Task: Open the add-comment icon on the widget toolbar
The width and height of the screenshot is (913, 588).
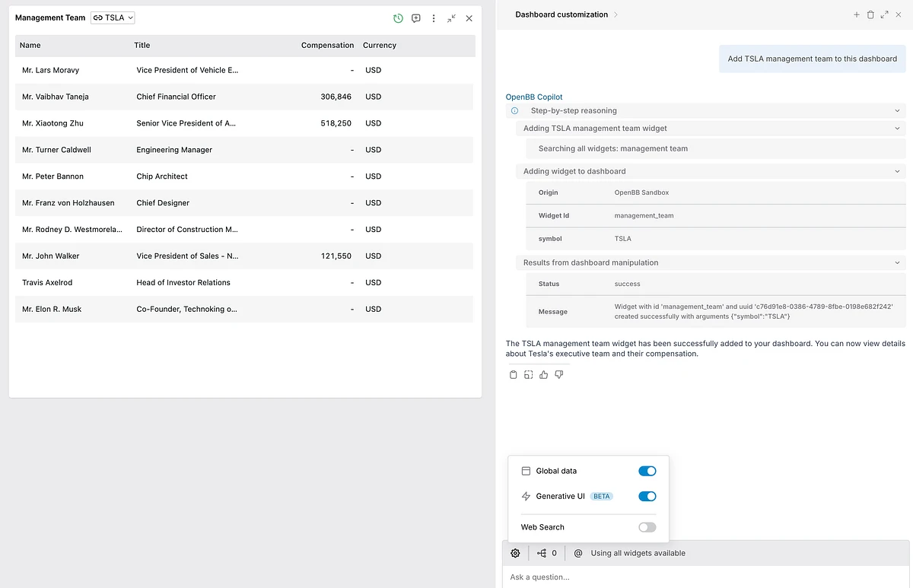Action: coord(415,18)
